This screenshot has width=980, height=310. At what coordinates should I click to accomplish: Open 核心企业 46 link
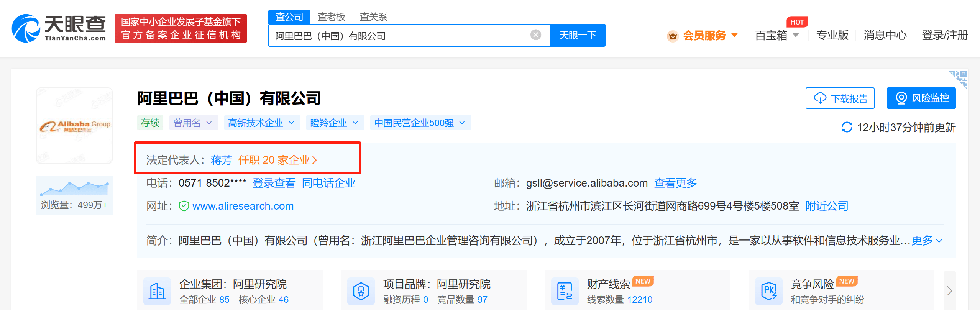[264, 300]
